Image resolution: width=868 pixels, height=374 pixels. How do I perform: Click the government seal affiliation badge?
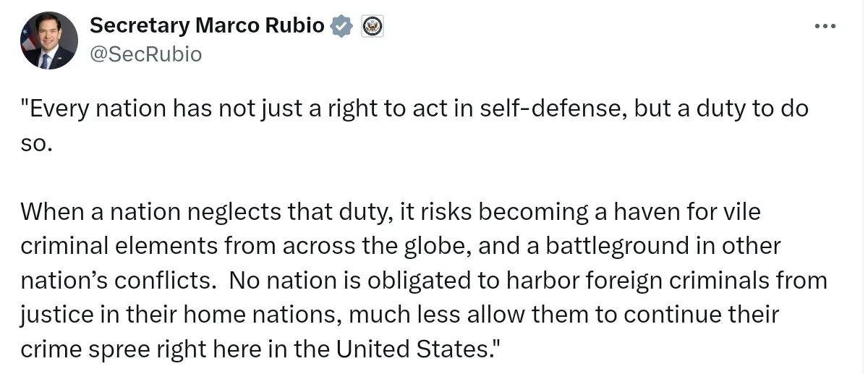pyautogui.click(x=373, y=26)
